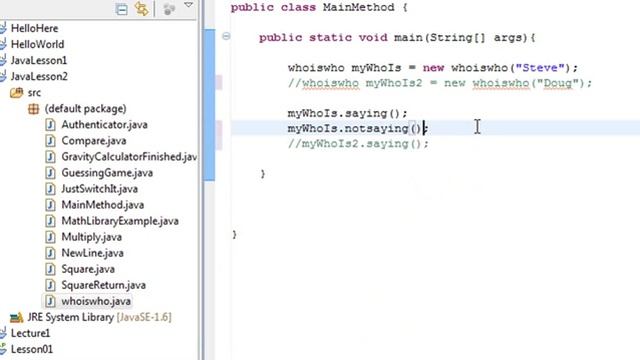
Task: Select JRE System Library [JavaSE-1.6]
Action: pyautogui.click(x=100, y=317)
